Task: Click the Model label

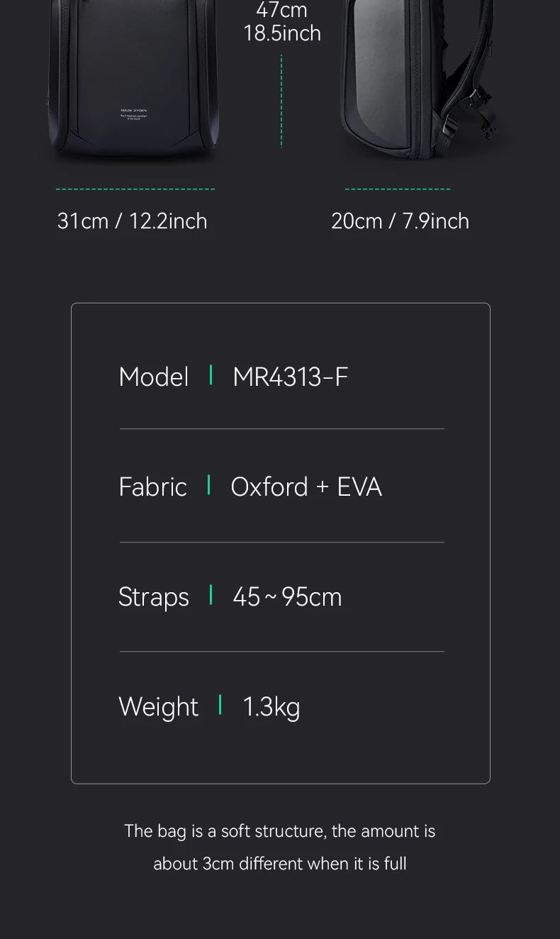Action: pos(154,377)
